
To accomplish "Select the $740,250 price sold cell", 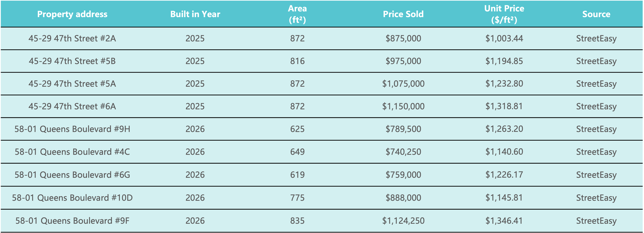I will point(403,152).
